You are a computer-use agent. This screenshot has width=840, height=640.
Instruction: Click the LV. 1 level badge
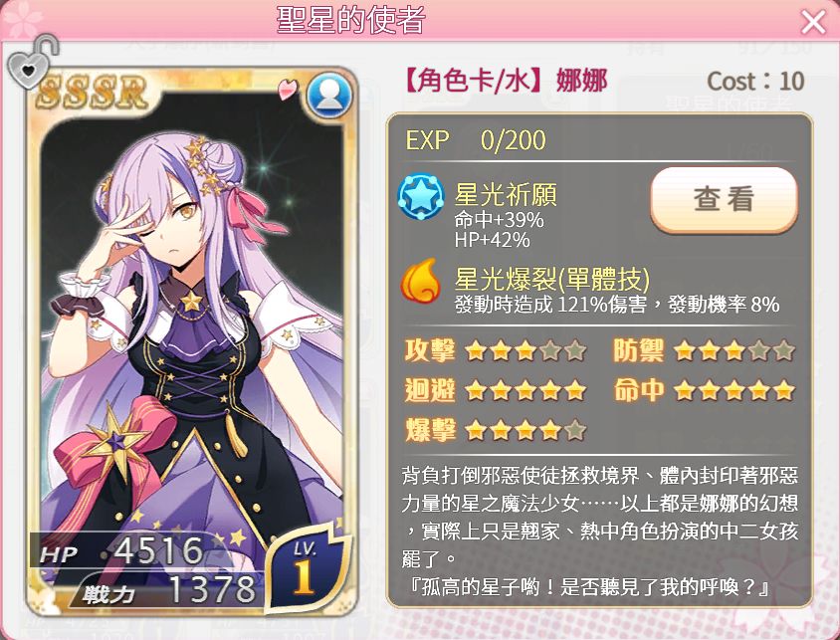[305, 568]
